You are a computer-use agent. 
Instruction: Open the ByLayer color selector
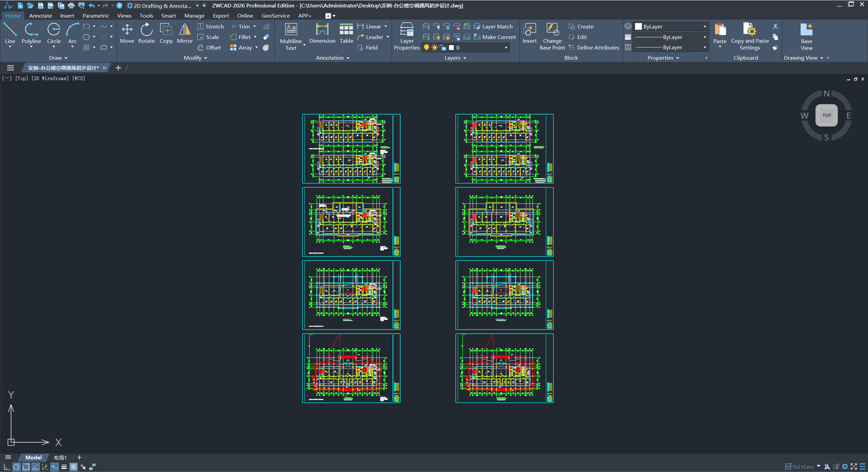click(x=670, y=26)
